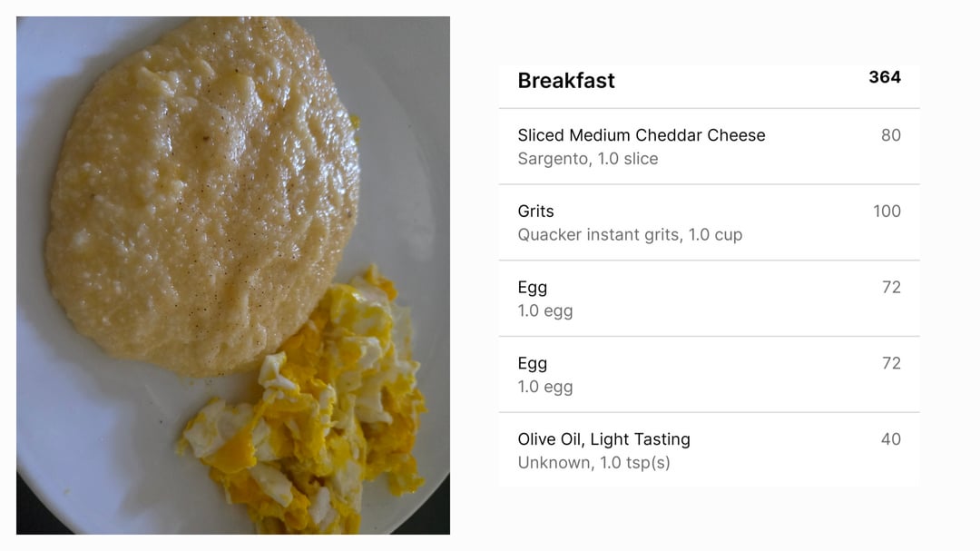The width and height of the screenshot is (980, 551).
Task: Select the 100 calorie value for grits
Action: tap(887, 212)
